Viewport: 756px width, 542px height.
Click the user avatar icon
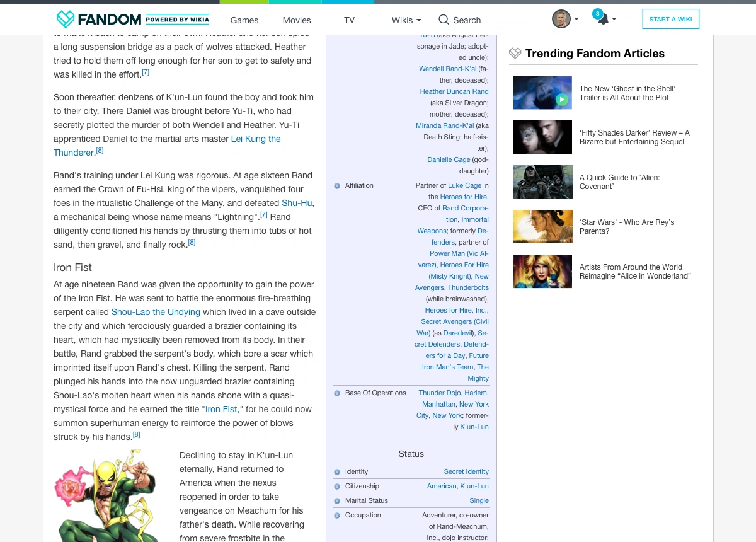(x=560, y=18)
